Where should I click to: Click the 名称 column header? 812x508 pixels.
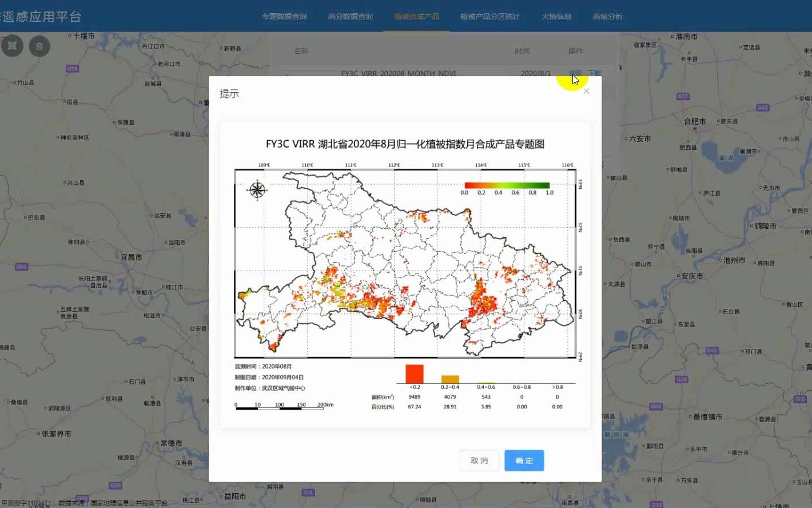(301, 51)
